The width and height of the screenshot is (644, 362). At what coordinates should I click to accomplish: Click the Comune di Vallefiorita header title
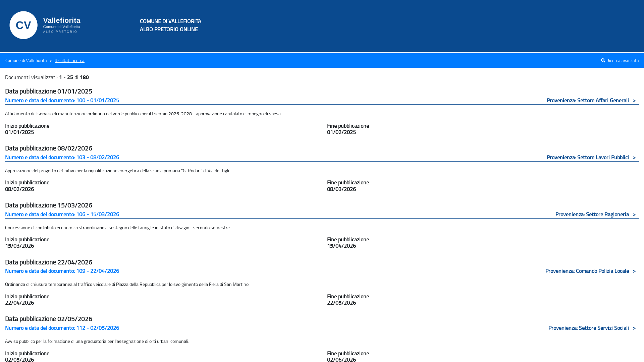(170, 21)
